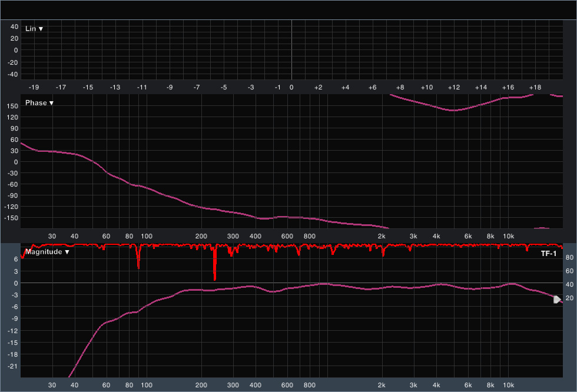The width and height of the screenshot is (577, 392).
Task: Click the -12 label on the magnitude scale
Action: click(12, 331)
